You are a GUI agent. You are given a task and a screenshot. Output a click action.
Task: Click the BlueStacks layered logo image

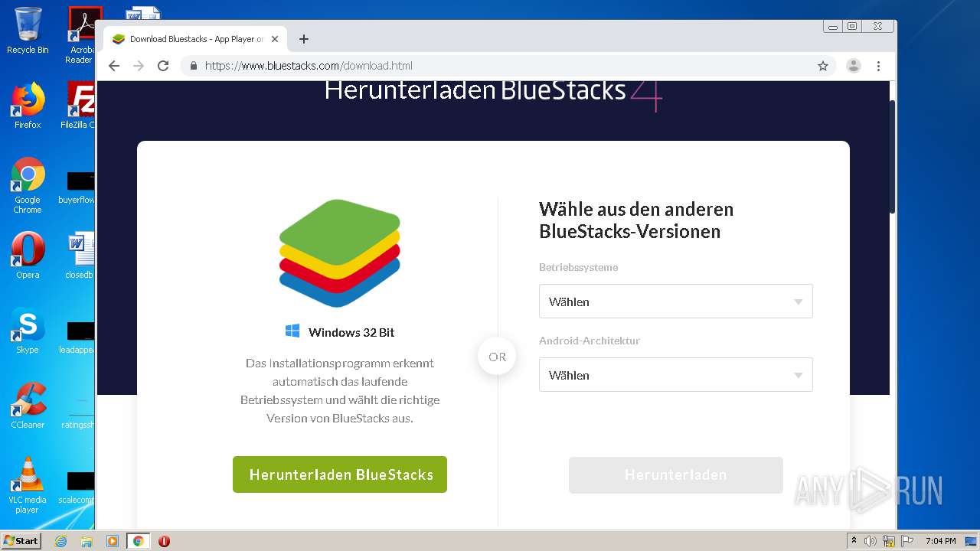[340, 253]
